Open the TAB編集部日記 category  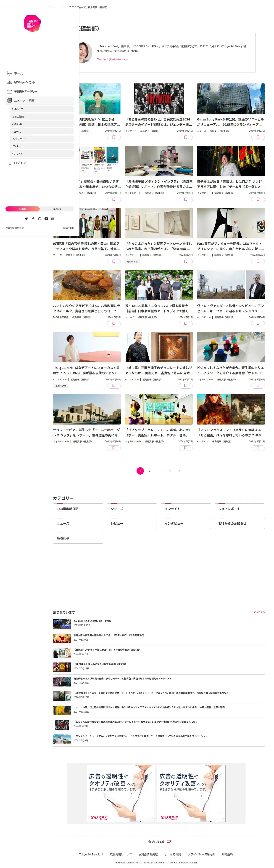coord(78,509)
